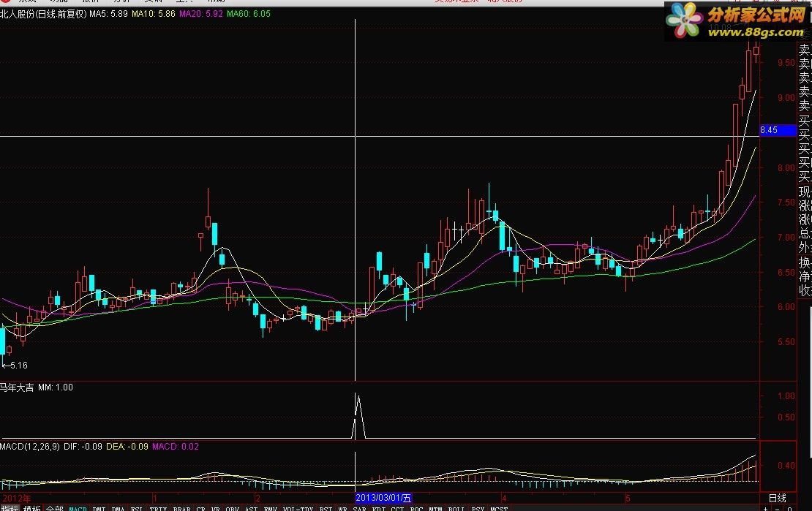Select the CR indicator tab
The width and height of the screenshot is (812, 511).
point(201,508)
